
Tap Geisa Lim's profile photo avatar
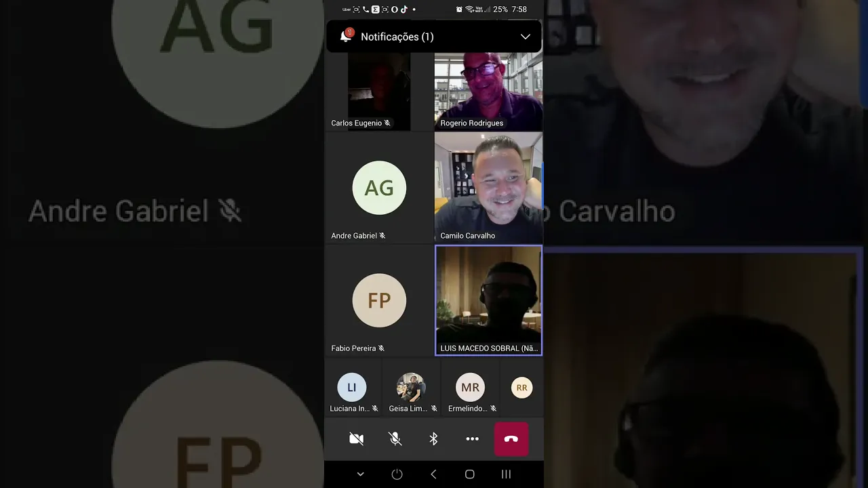411,388
